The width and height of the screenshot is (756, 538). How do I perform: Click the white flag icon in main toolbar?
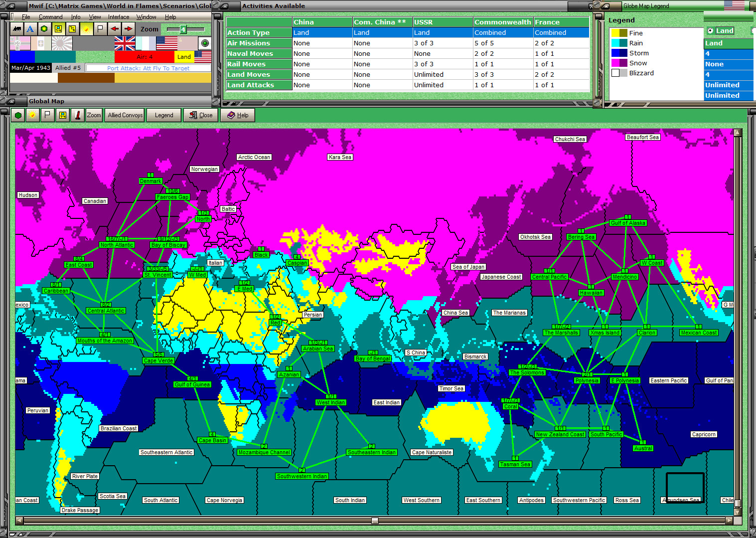[100, 29]
